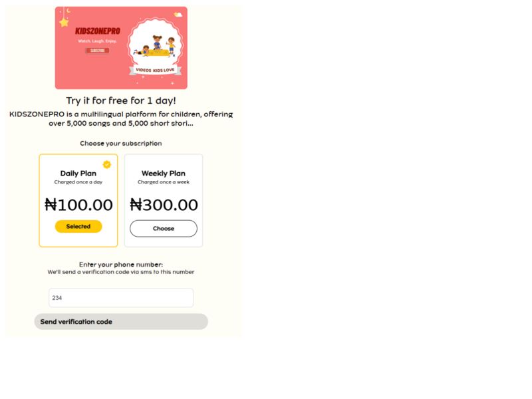
Task: Click the Videos Kids Love ribbon
Action: pyautogui.click(x=155, y=69)
